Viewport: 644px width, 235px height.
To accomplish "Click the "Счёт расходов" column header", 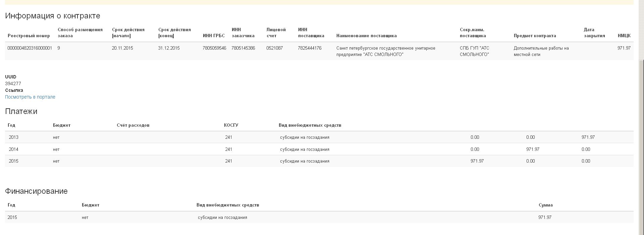I will pyautogui.click(x=133, y=125).
